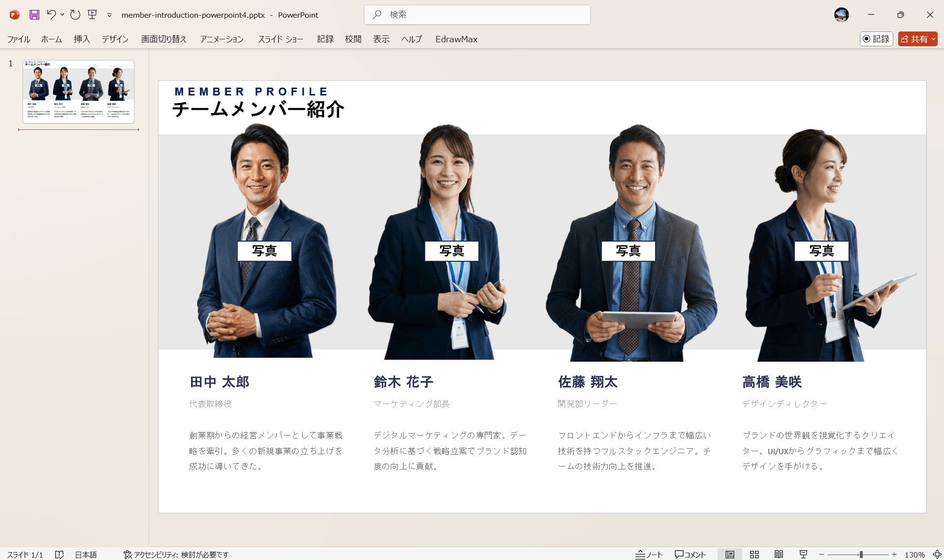The image size is (944, 560).
Task: Open the Quick Access toolbar customization chevron
Action: [109, 15]
